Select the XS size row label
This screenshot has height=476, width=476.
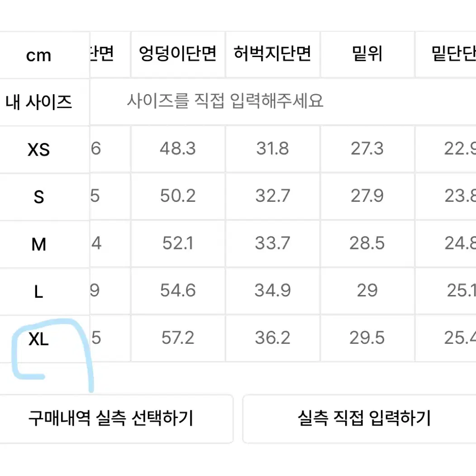pos(38,149)
